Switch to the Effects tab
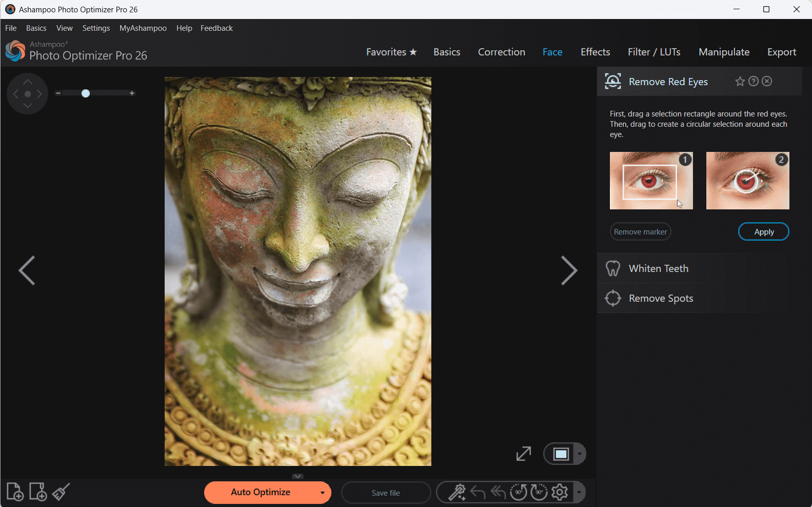The width and height of the screenshot is (812, 507). tap(595, 52)
